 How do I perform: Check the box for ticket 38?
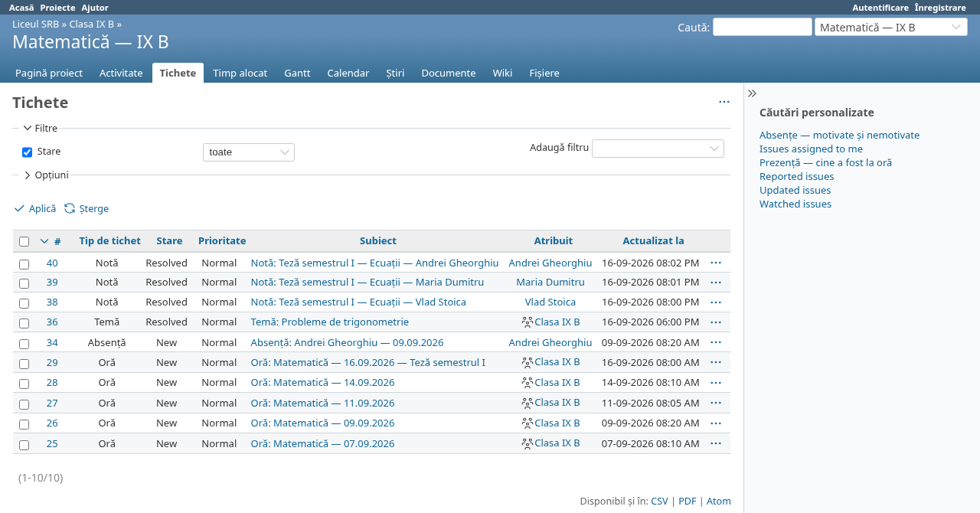coord(24,303)
